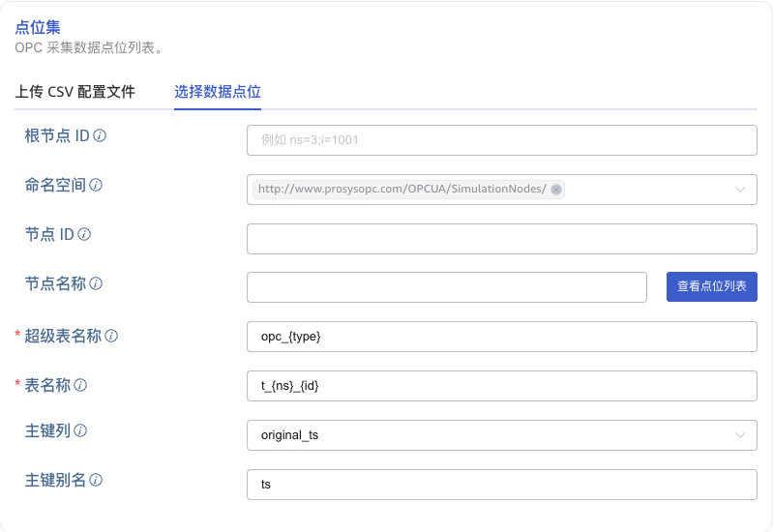Image resolution: width=773 pixels, height=532 pixels.
Task: Click the 节点名称 input box
Action: click(446, 287)
